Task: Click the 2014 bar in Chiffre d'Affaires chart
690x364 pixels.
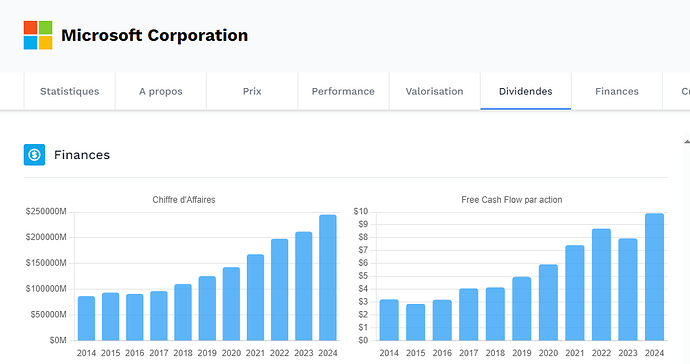Action: (x=86, y=318)
